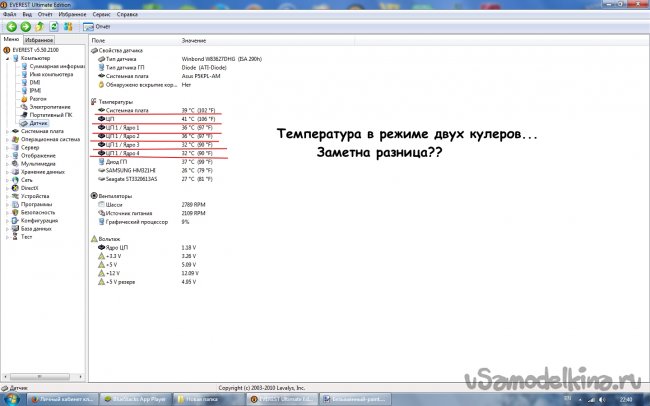Expand the Мультимедиа tree branch

pyautogui.click(x=7, y=164)
